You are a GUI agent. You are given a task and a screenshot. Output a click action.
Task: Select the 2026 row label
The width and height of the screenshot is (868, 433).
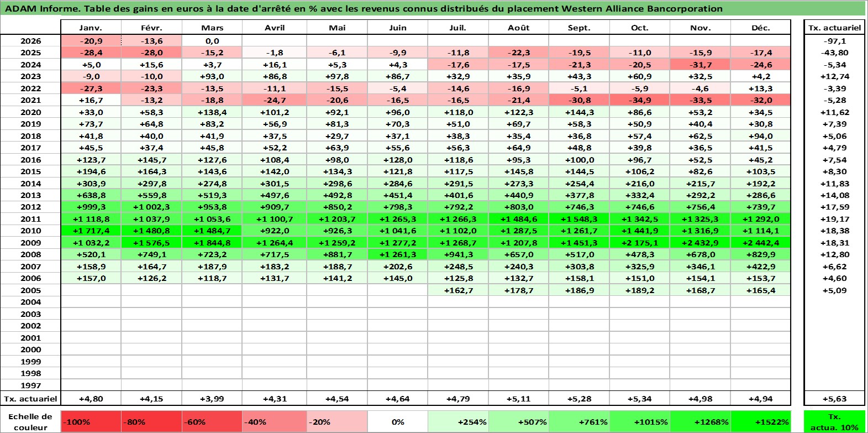point(30,41)
